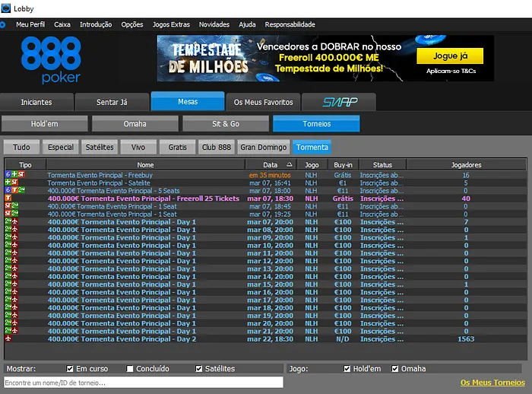
Task: Click the ST satellite icon on the Freebuy row
Action: 21,174
